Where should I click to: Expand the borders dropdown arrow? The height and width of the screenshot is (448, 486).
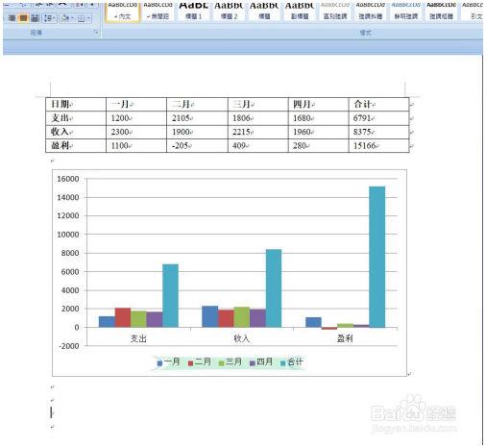(x=88, y=18)
